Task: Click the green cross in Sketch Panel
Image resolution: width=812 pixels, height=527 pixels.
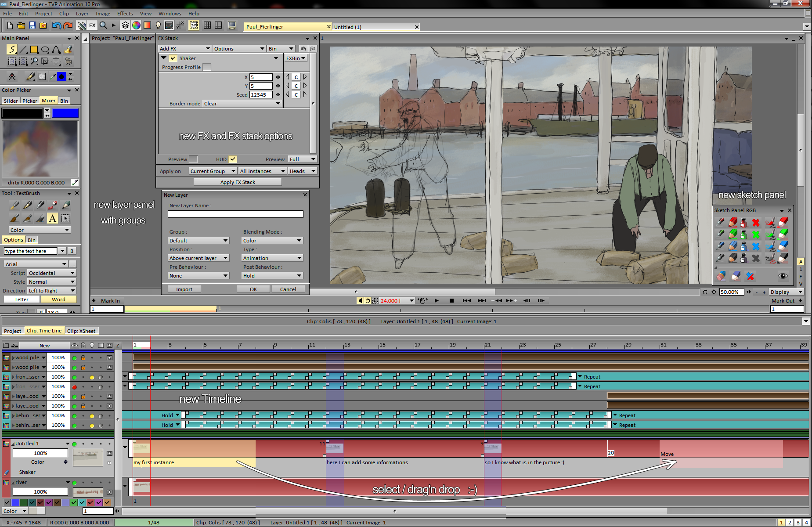Action: coord(756,235)
